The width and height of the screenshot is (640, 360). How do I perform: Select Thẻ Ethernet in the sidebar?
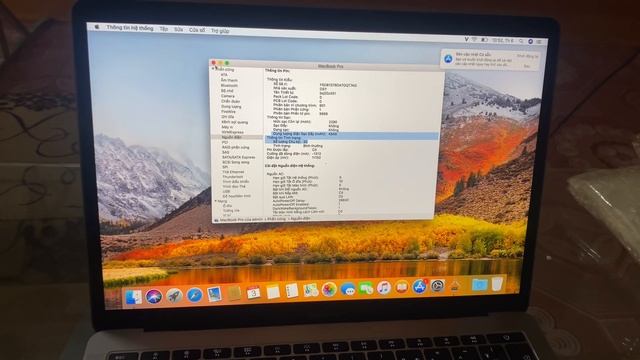click(x=233, y=172)
